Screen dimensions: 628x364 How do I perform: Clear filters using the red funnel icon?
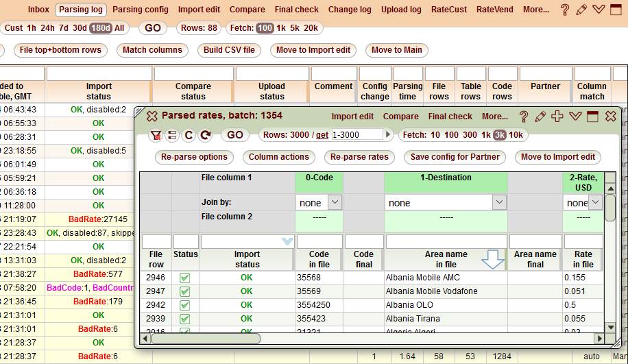coord(156,135)
